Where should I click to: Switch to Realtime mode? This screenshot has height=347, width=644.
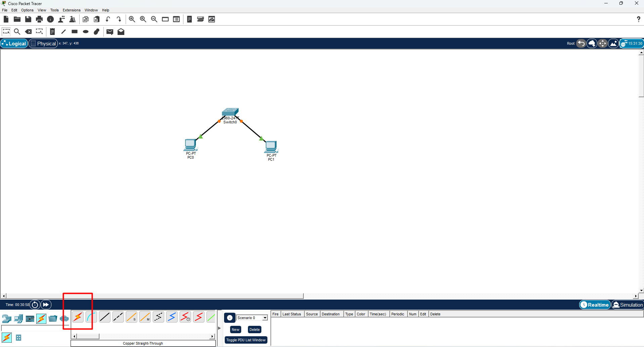click(595, 305)
